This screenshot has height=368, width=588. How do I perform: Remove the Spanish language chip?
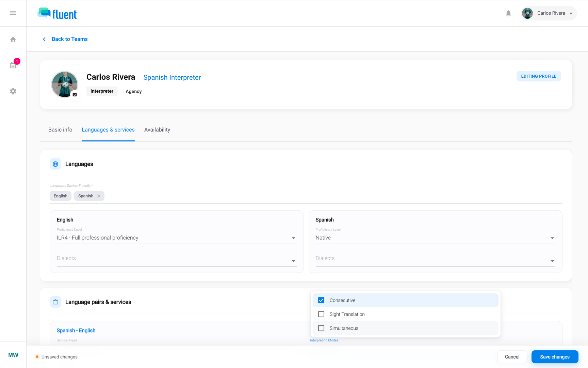pos(99,196)
